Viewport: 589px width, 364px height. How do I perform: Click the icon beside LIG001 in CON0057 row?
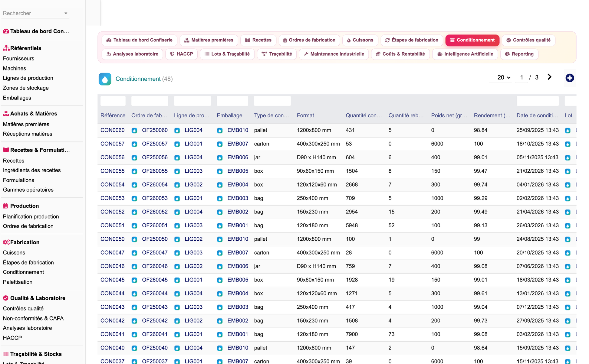177,144
